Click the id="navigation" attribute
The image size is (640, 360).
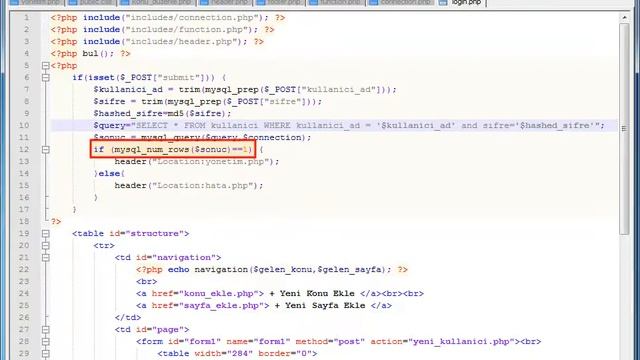[x=176, y=258]
